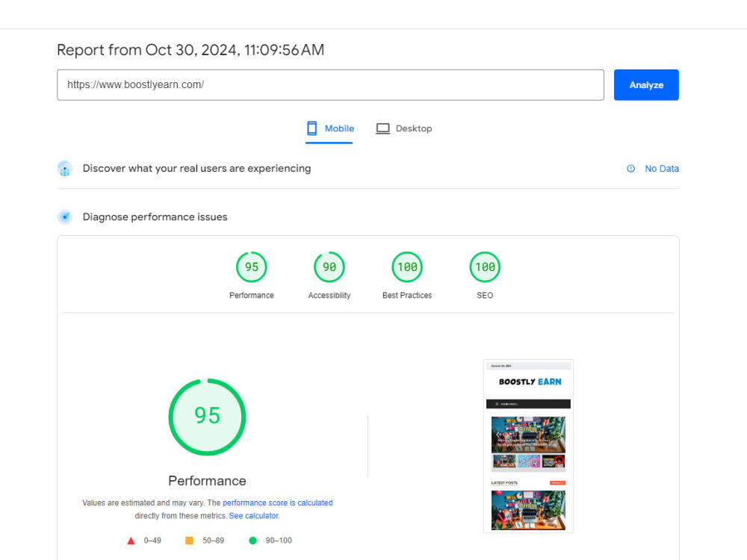Click the SEO label
This screenshot has width=747, height=560.
tap(485, 295)
